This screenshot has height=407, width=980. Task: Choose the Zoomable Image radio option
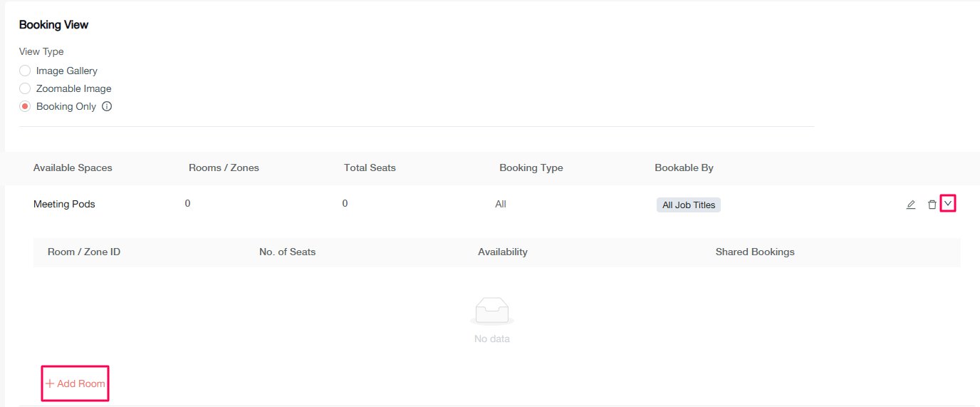25,89
